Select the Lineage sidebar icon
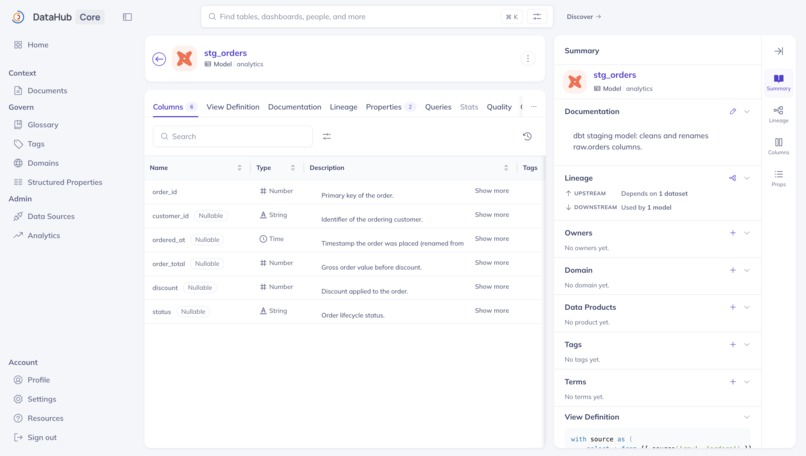806x456 pixels. point(779,114)
